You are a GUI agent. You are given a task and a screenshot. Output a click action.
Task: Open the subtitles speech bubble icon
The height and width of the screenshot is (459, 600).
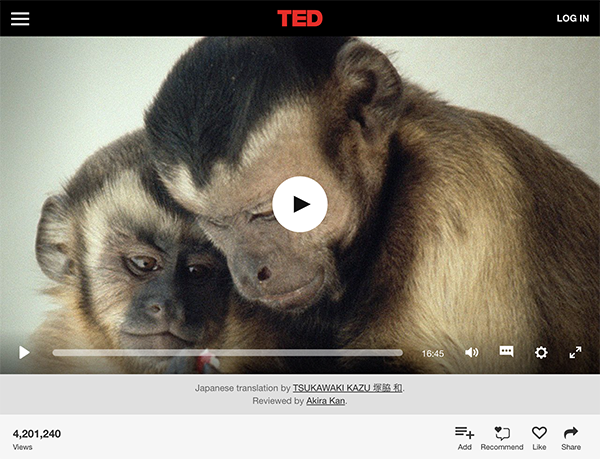pyautogui.click(x=506, y=351)
